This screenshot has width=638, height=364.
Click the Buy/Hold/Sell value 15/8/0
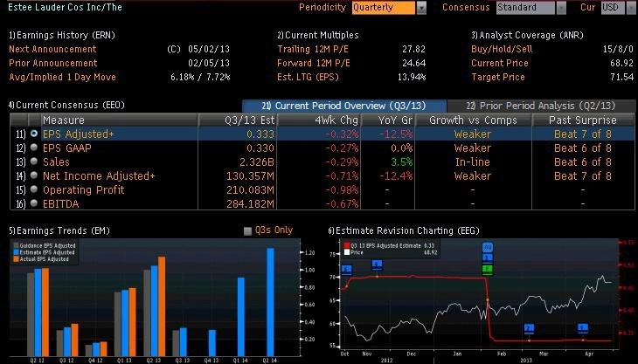618,49
